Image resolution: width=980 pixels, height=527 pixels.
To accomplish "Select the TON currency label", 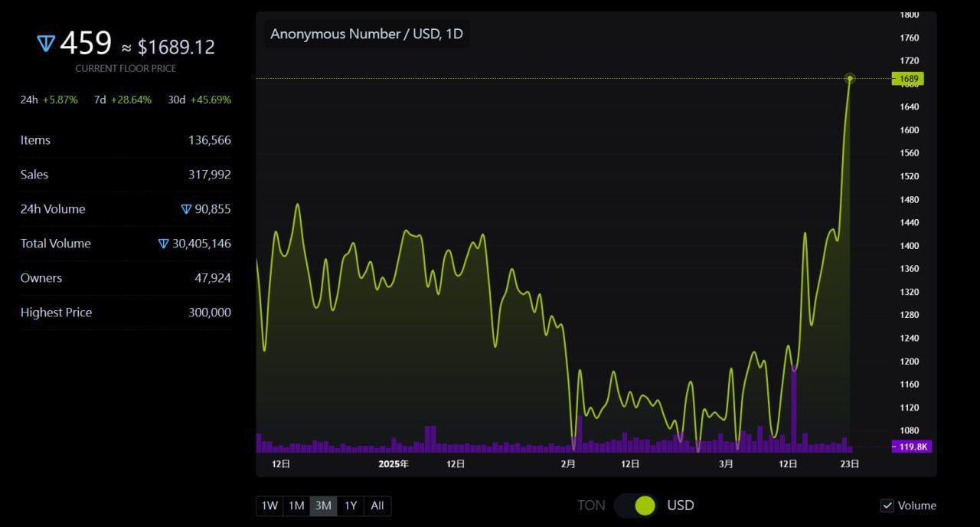I will [591, 506].
